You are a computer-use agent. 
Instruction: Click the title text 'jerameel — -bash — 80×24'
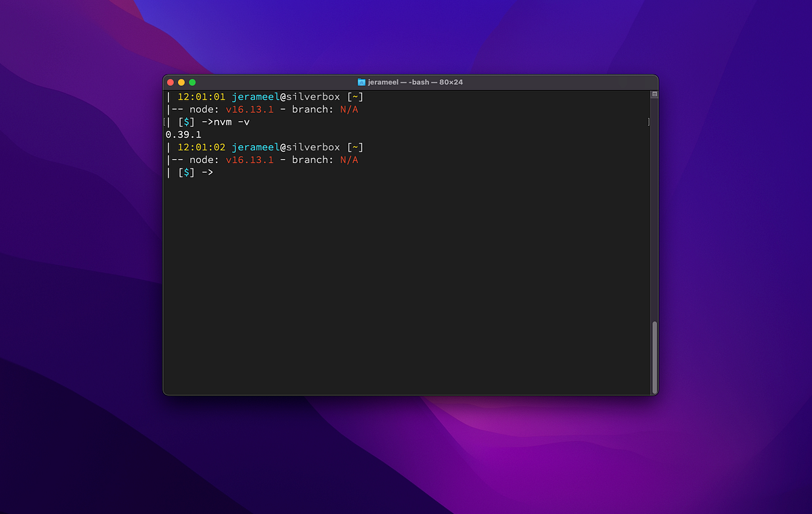[x=415, y=82]
